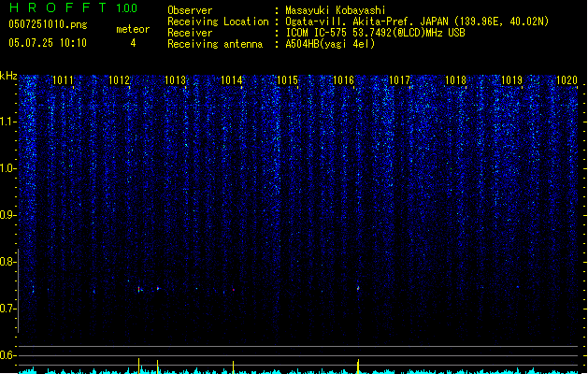The width and height of the screenshot is (588, 374).
Task: Click the 0.9 kHz frequency tick label
Action: [x=7, y=215]
